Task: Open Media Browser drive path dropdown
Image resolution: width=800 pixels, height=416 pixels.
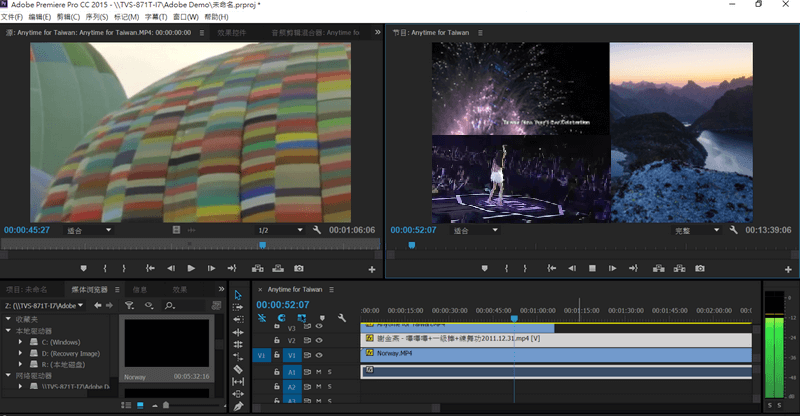Action: (x=44, y=306)
